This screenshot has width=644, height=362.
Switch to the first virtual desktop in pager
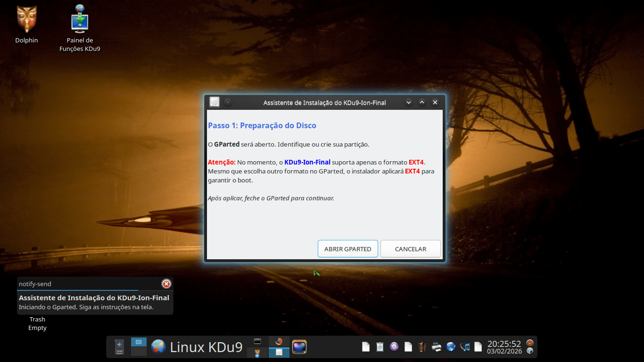click(139, 342)
